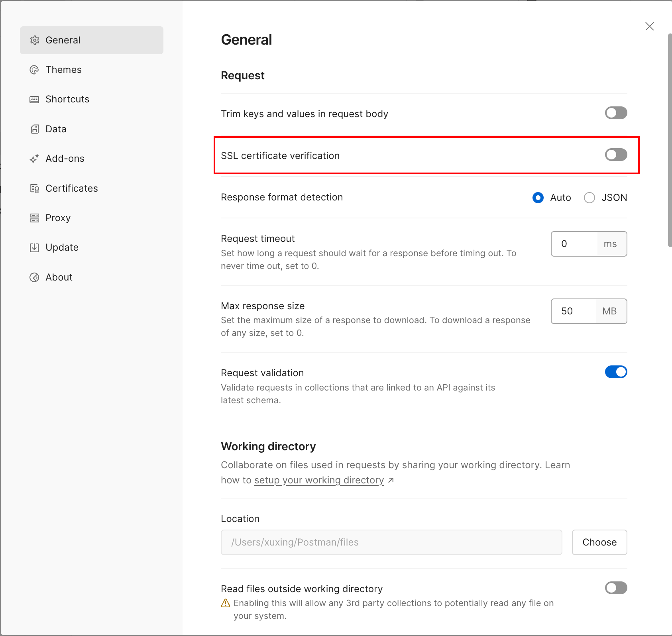Click the Data storage icon
Image resolution: width=672 pixels, height=636 pixels.
35,129
